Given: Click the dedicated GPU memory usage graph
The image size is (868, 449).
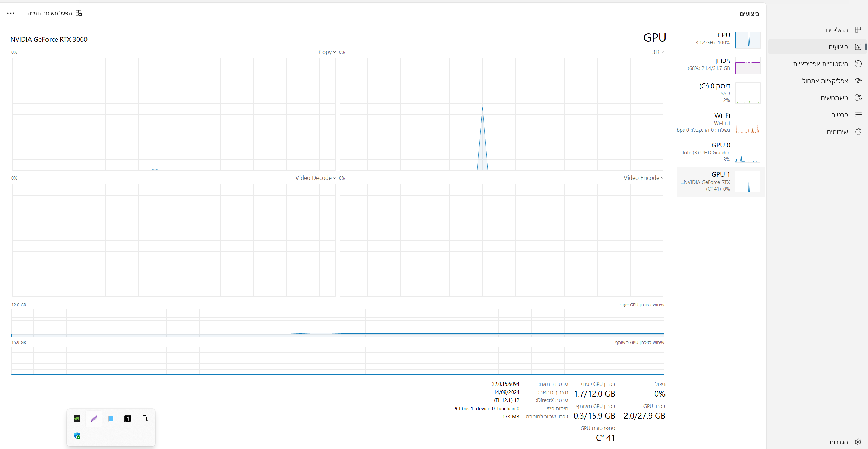Looking at the screenshot, I should coord(337,323).
